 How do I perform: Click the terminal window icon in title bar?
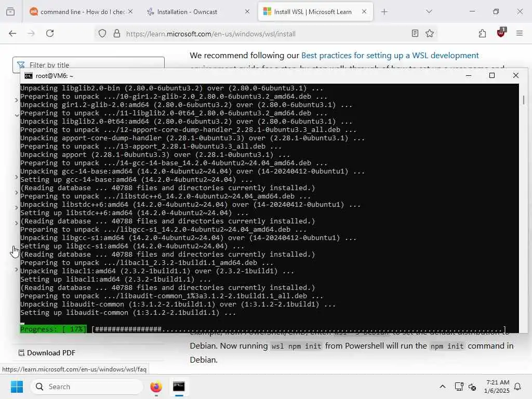point(29,76)
